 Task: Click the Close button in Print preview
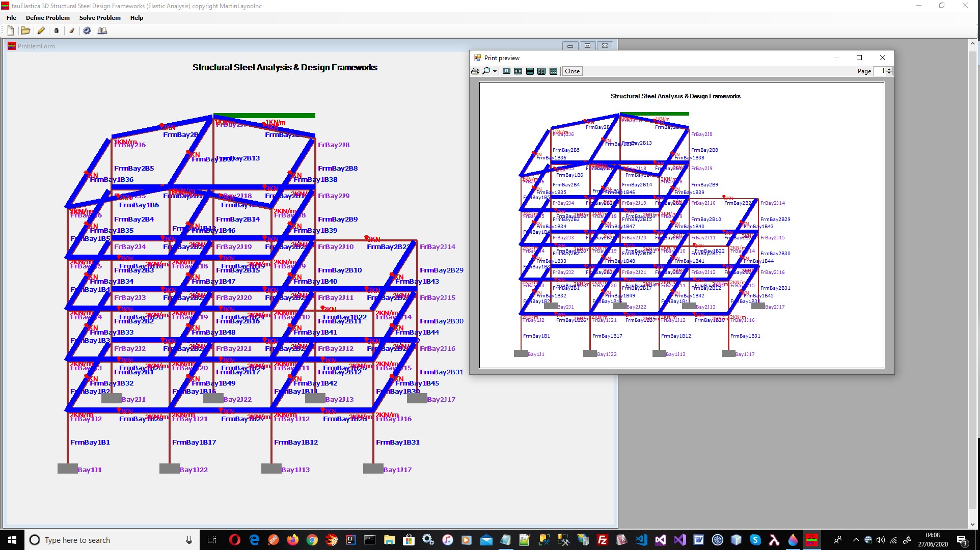tap(572, 71)
